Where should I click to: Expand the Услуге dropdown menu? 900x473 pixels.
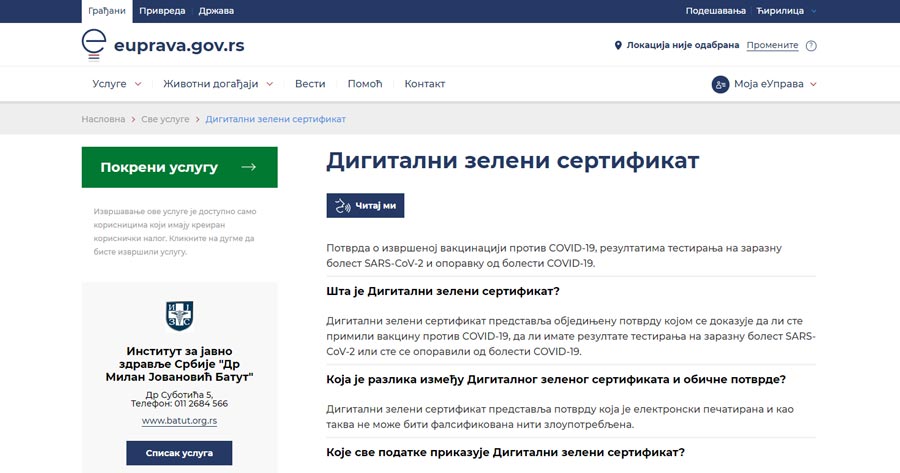137,84
